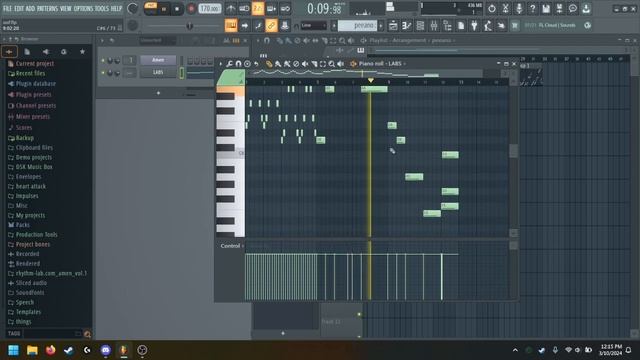This screenshot has width=640, height=360.
Task: Select the Delete tool in piano roll
Action: (296, 64)
